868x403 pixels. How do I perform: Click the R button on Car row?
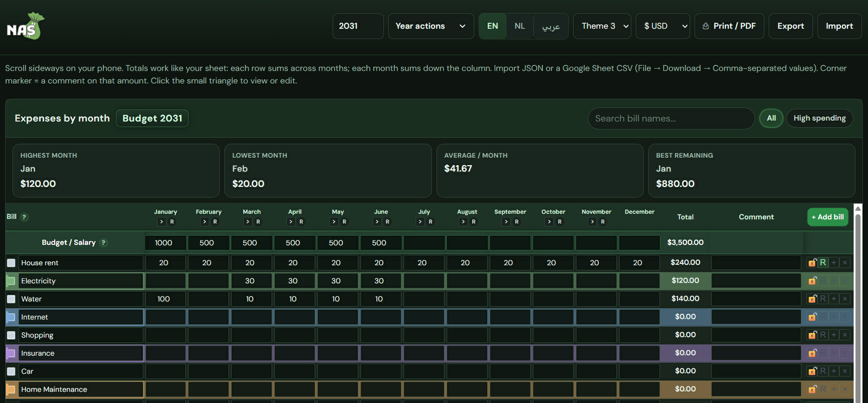[823, 371]
